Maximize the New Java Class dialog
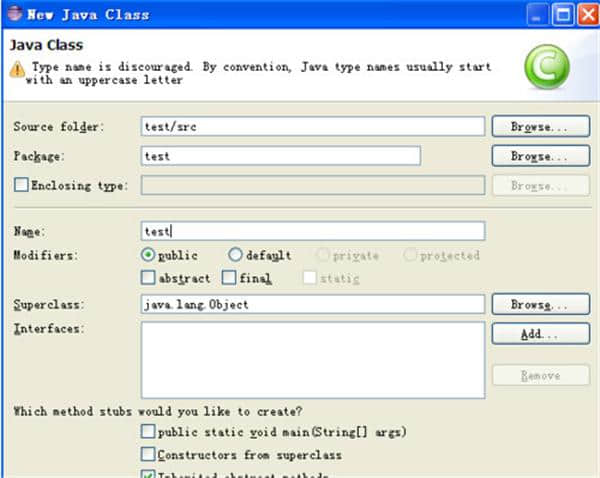This screenshot has width=600, height=478. (x=561, y=14)
